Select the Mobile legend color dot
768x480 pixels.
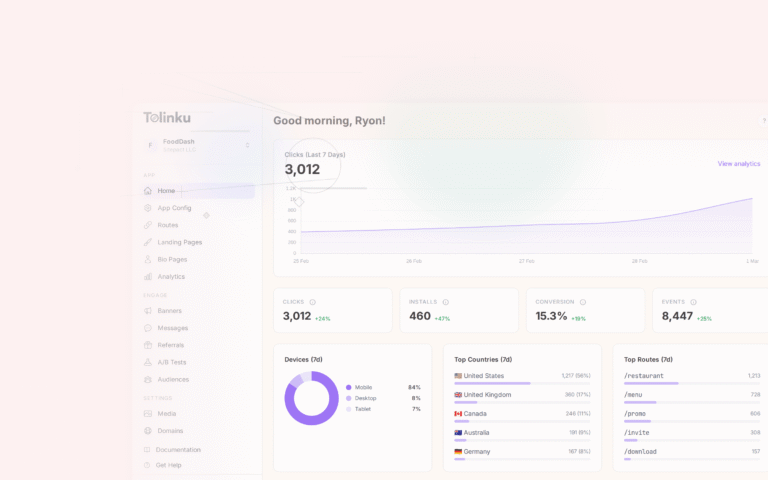tap(349, 387)
